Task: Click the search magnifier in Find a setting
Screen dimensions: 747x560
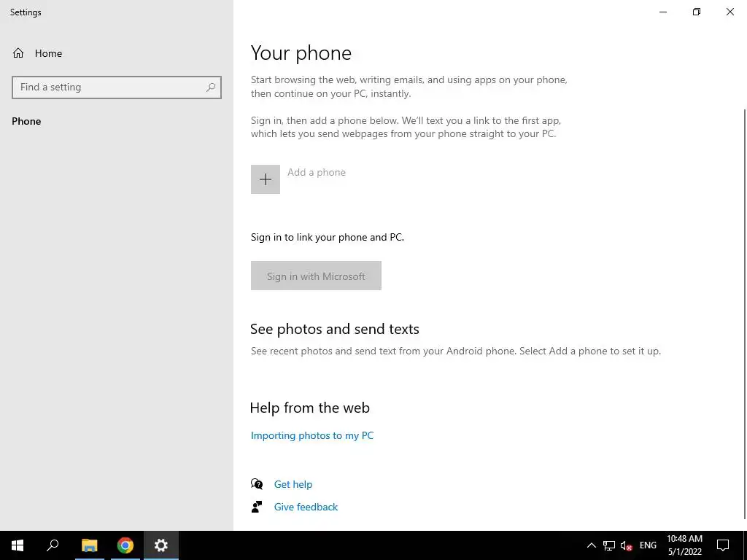Action: [211, 87]
